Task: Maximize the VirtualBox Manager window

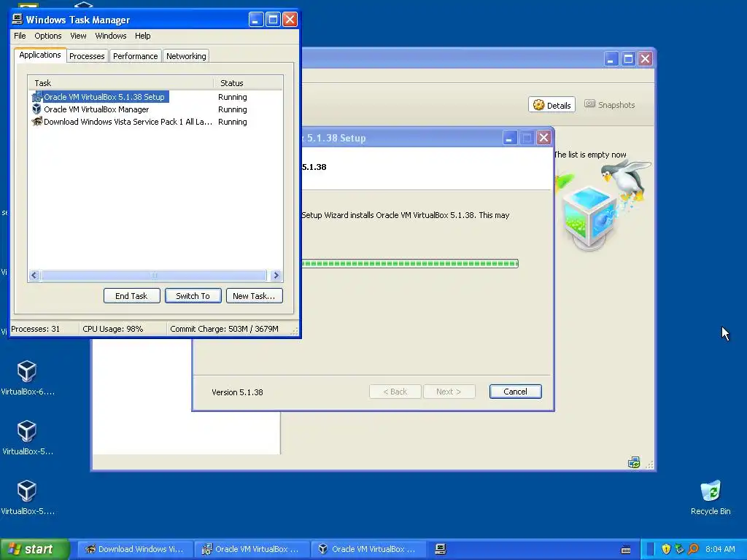Action: point(628,58)
